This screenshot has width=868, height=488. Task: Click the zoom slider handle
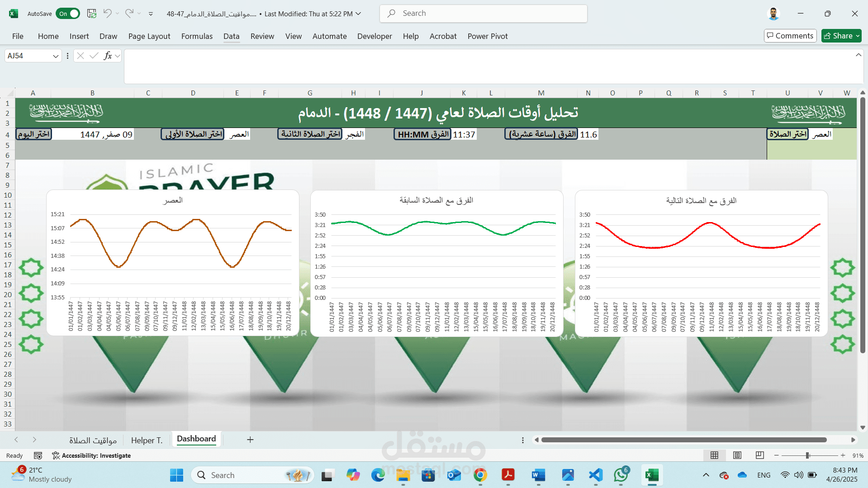click(808, 455)
